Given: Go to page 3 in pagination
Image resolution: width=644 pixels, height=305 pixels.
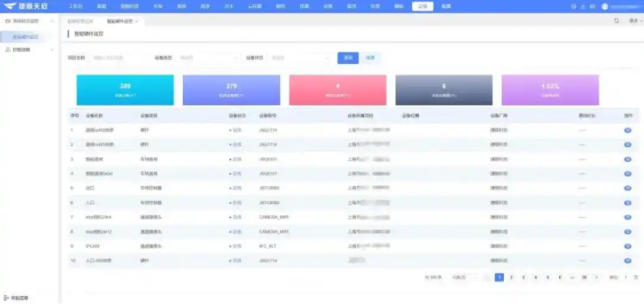Looking at the screenshot, I should [523, 277].
